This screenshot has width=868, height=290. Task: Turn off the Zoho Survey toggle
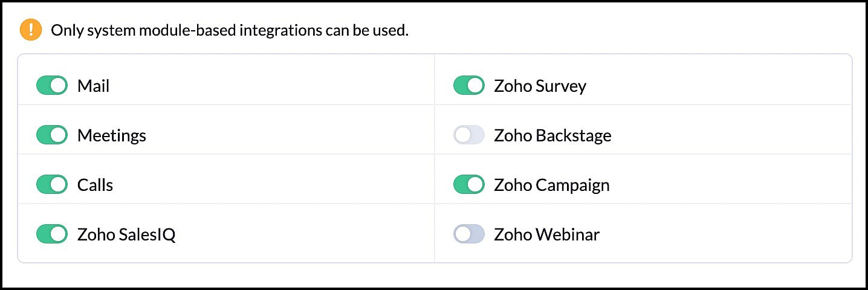click(x=469, y=86)
